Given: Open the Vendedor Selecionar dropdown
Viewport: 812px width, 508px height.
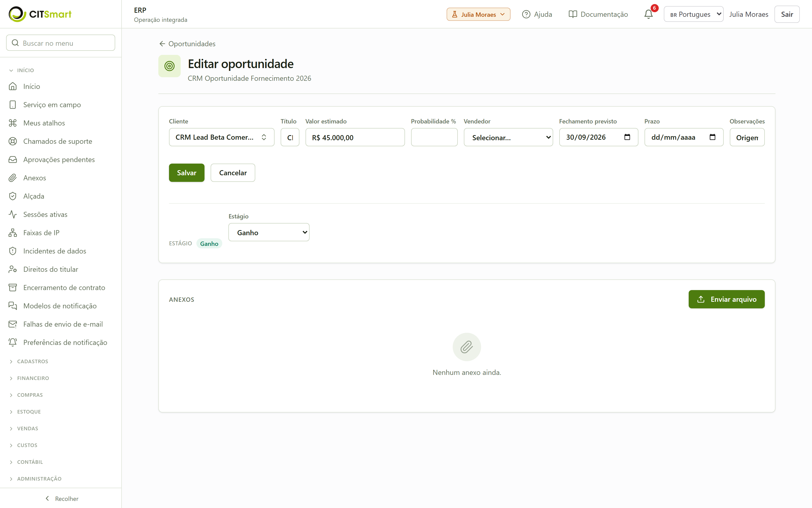Looking at the screenshot, I should tap(508, 137).
